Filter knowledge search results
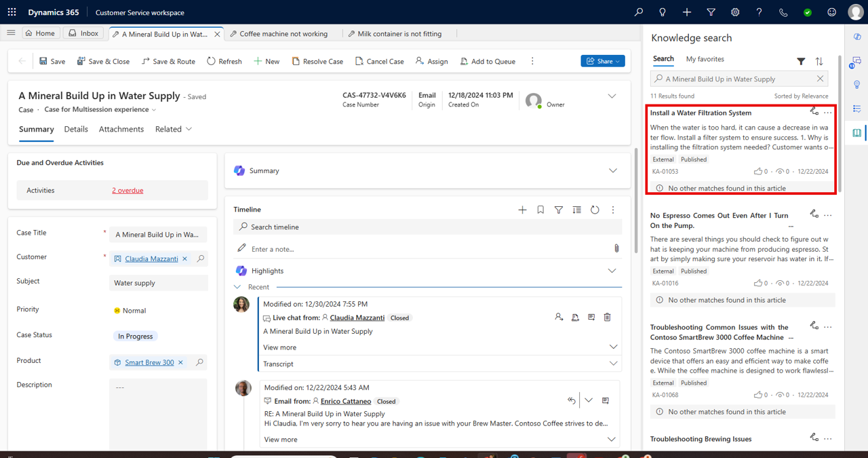This screenshot has width=868, height=458. [801, 61]
